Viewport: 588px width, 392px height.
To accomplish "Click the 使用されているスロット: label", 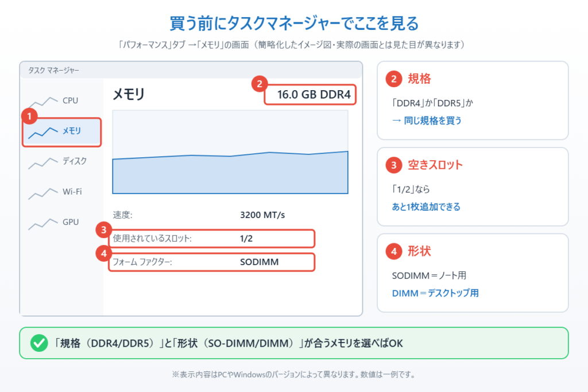I will coord(152,238).
